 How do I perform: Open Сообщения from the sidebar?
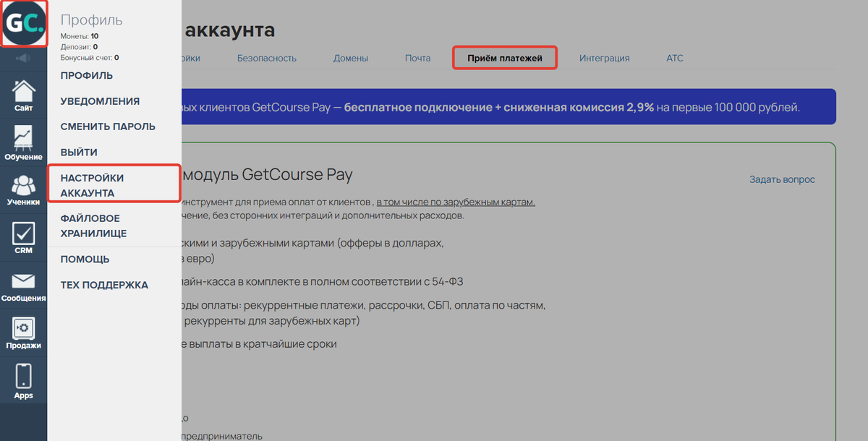coord(24,286)
